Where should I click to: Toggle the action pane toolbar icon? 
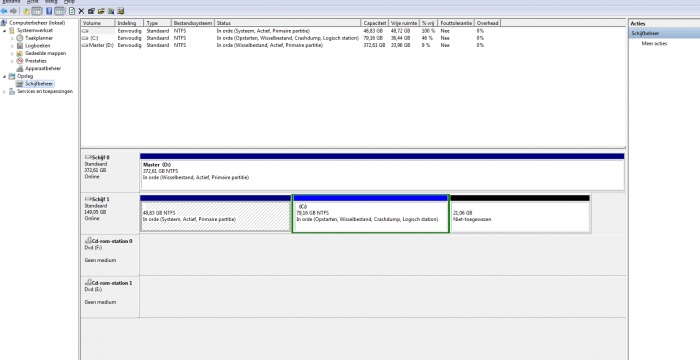[59, 11]
